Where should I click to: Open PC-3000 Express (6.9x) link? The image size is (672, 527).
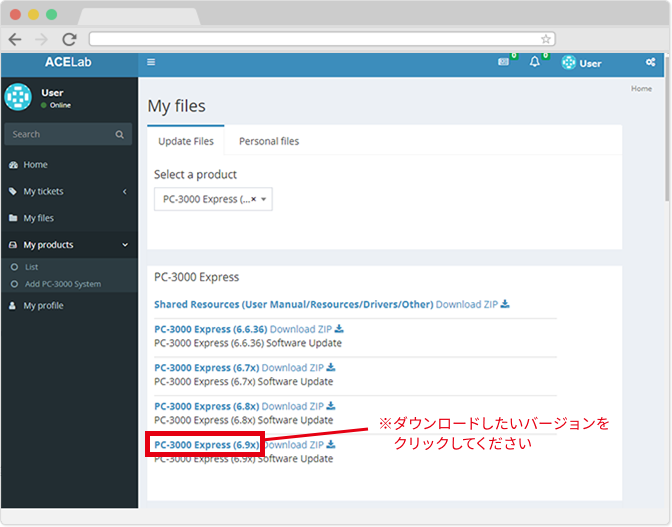tap(207, 445)
